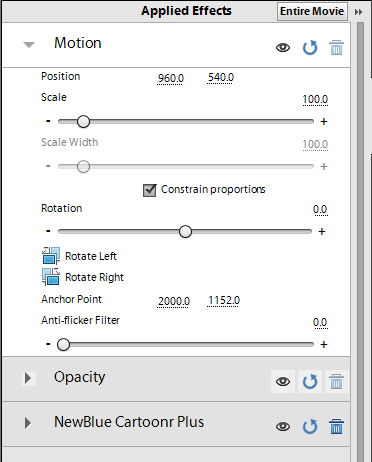The image size is (372, 462).
Task: Collapse the panel using double-arrow icon
Action: click(x=358, y=12)
